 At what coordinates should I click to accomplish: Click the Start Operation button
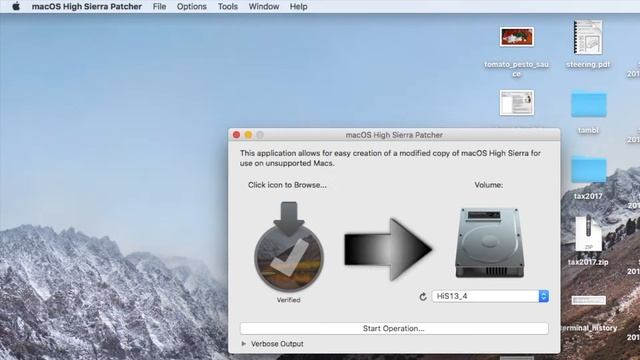394,329
